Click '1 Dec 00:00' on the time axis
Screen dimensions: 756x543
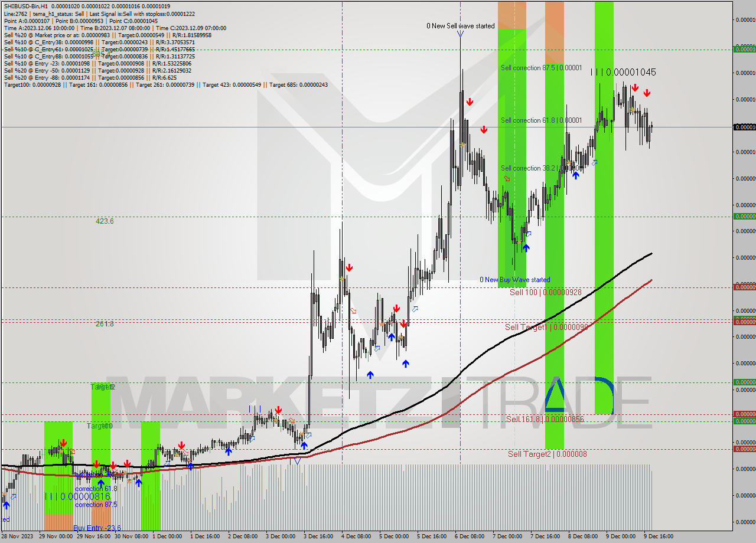(x=168, y=537)
